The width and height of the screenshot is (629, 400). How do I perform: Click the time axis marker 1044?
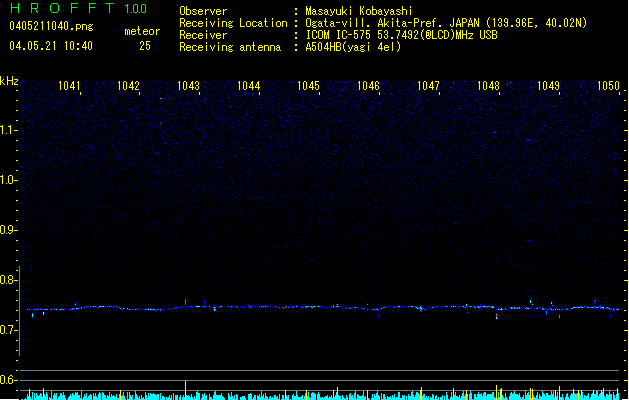point(248,86)
